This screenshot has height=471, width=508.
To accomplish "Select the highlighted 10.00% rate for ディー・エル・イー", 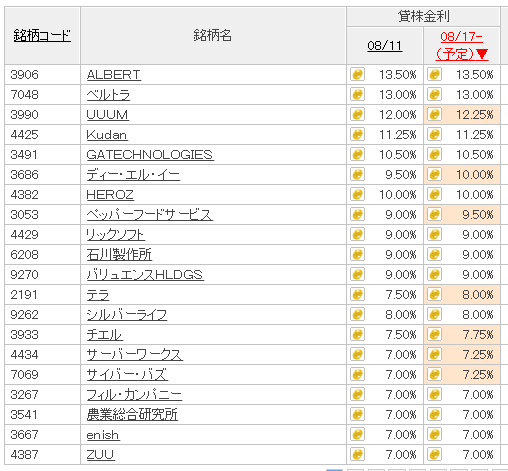I will [462, 174].
